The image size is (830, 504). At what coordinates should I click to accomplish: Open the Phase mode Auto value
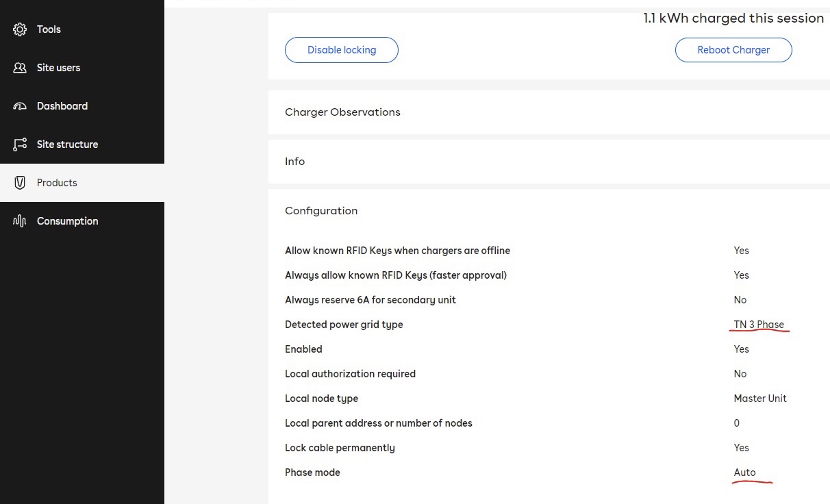pyautogui.click(x=744, y=472)
